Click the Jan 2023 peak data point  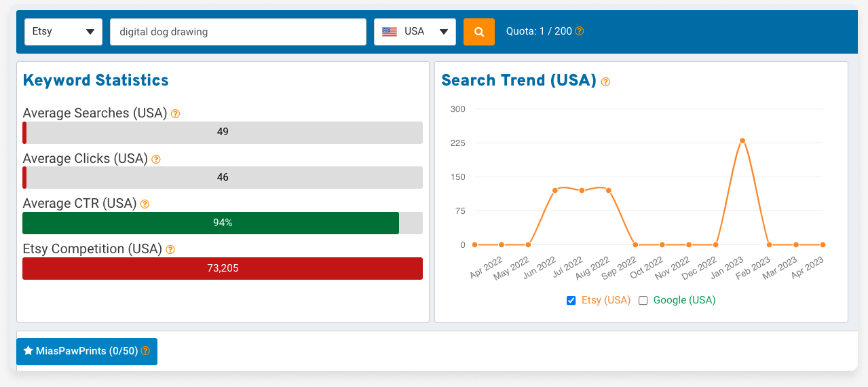[x=742, y=141]
